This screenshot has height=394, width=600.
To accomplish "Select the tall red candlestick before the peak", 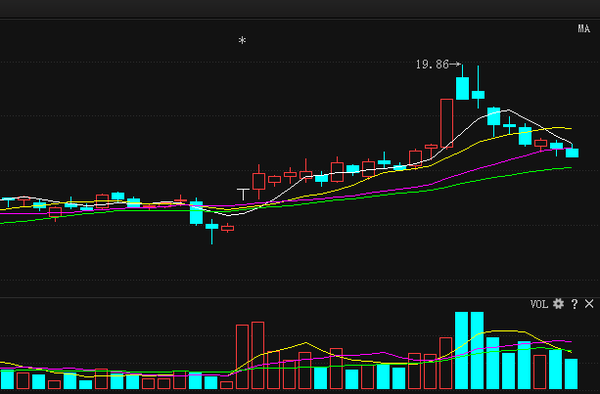I will click(x=447, y=123).
